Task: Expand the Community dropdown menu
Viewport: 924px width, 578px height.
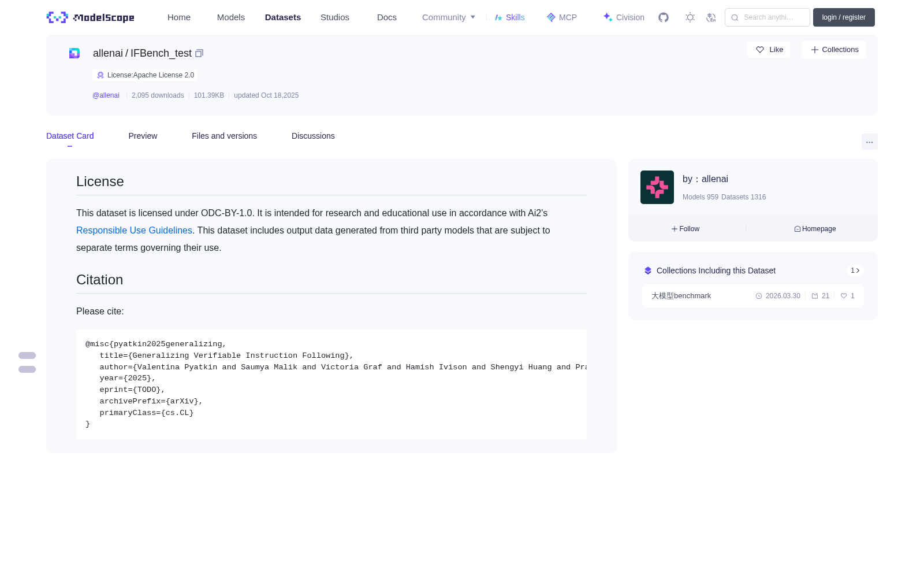Action: pos(449,17)
